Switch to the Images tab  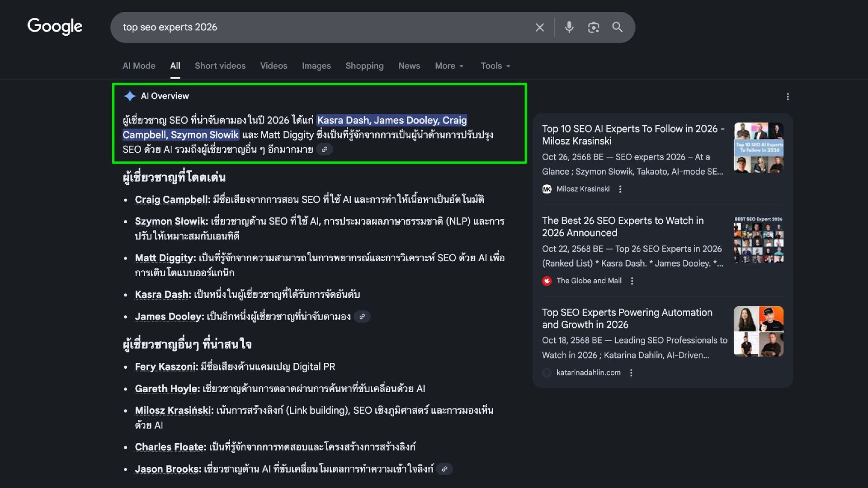(x=316, y=66)
